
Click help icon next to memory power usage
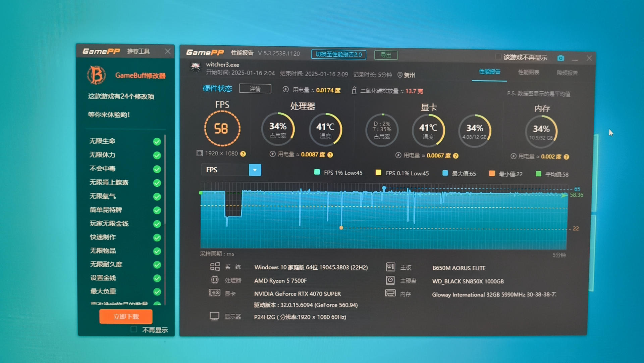(567, 157)
